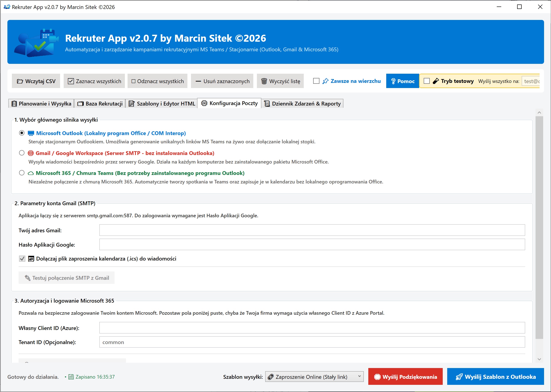Click the monitor icon beside Microsoft Outlook option

point(31,133)
